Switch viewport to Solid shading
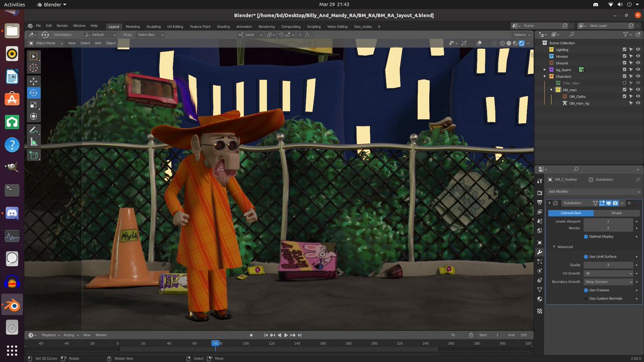This screenshot has width=644, height=362. (509, 43)
